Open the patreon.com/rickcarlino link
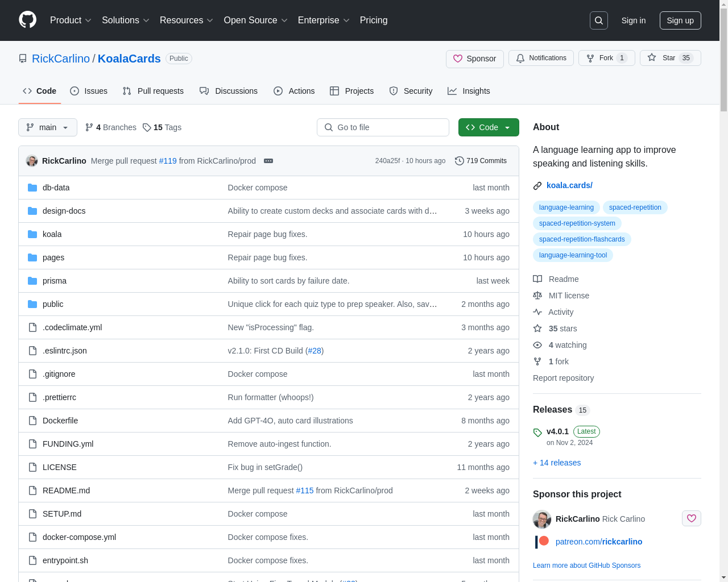Screen dimensions: 728x582 [599, 542]
